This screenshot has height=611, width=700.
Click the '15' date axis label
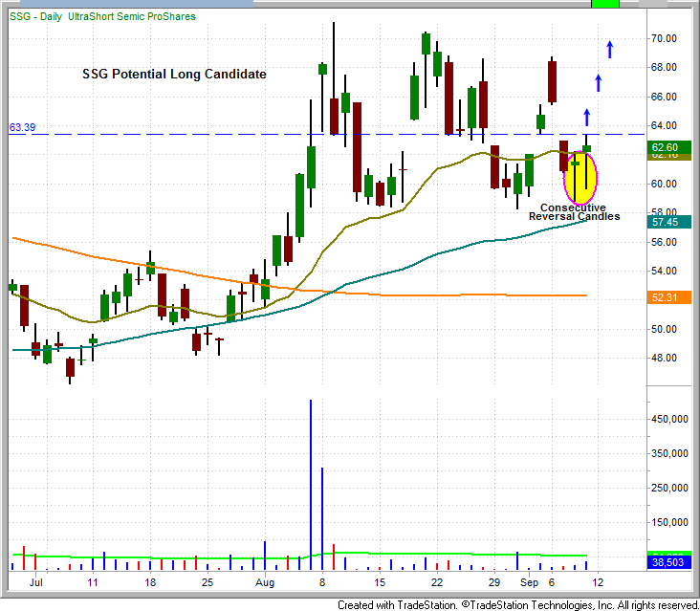tap(380, 582)
